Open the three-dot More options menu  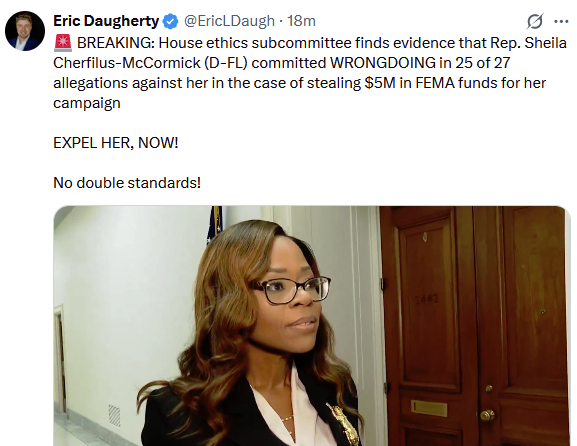561,21
